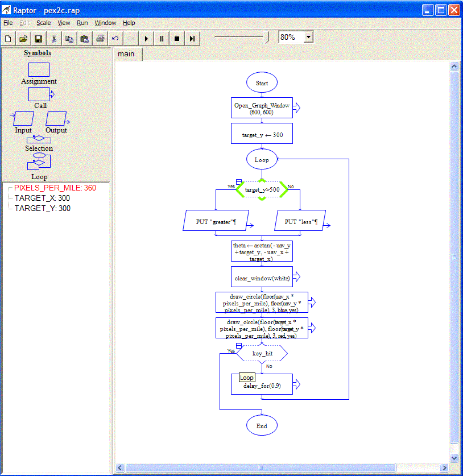Select the PUT "greater" output box
The image size is (463, 476).
point(216,221)
